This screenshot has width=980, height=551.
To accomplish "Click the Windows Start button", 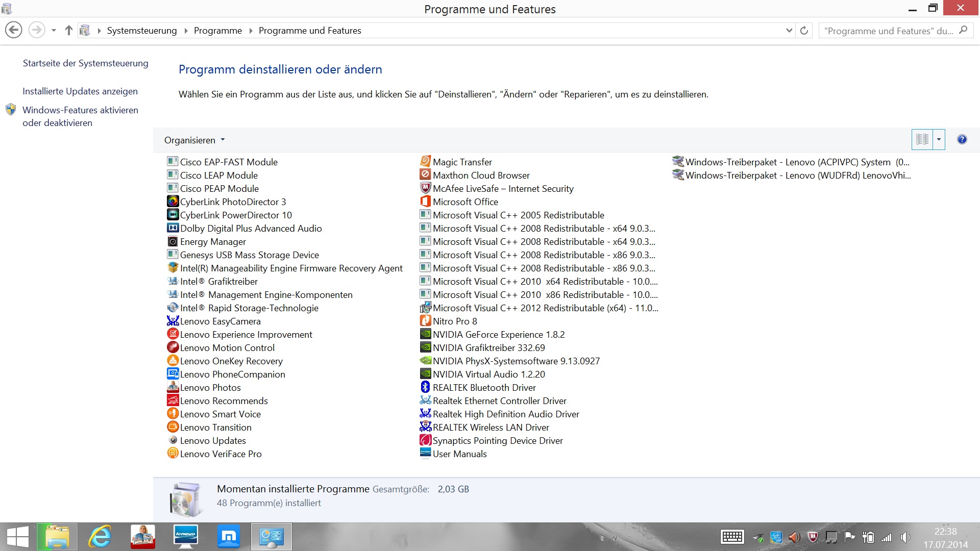I will point(18,537).
